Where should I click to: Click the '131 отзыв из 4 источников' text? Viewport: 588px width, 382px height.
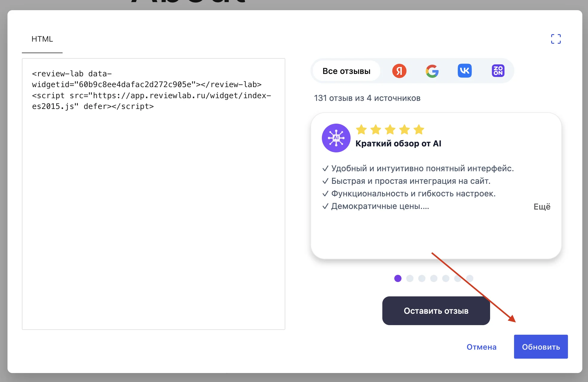click(x=367, y=98)
